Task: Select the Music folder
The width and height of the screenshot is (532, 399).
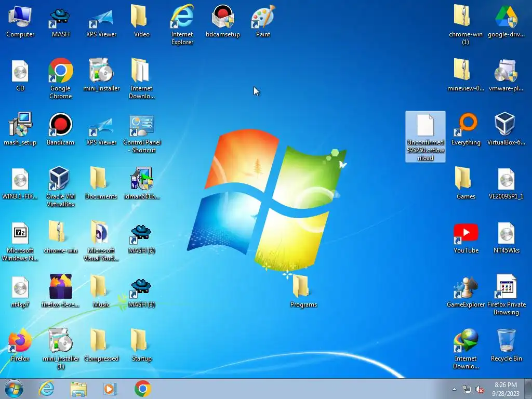Action: [101, 291]
